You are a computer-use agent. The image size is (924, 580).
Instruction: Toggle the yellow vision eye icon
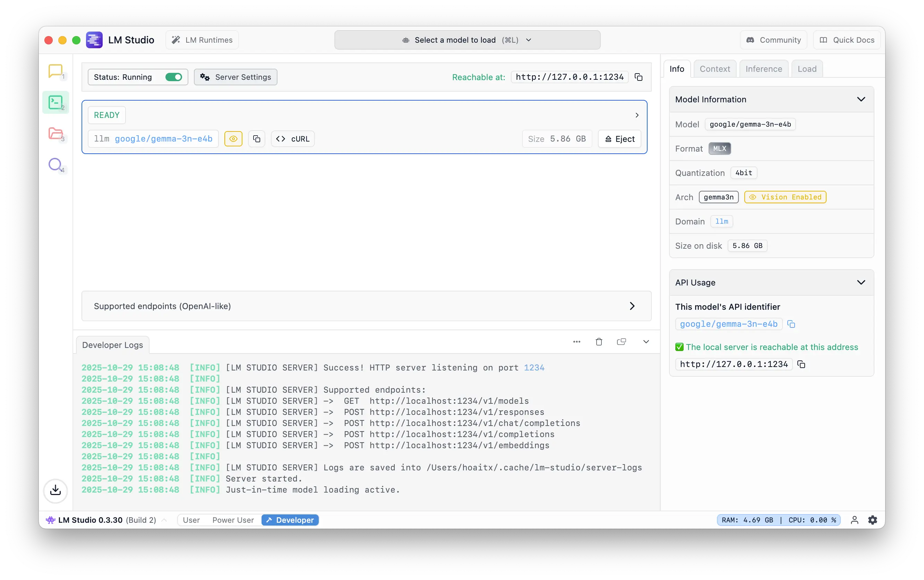[233, 139]
